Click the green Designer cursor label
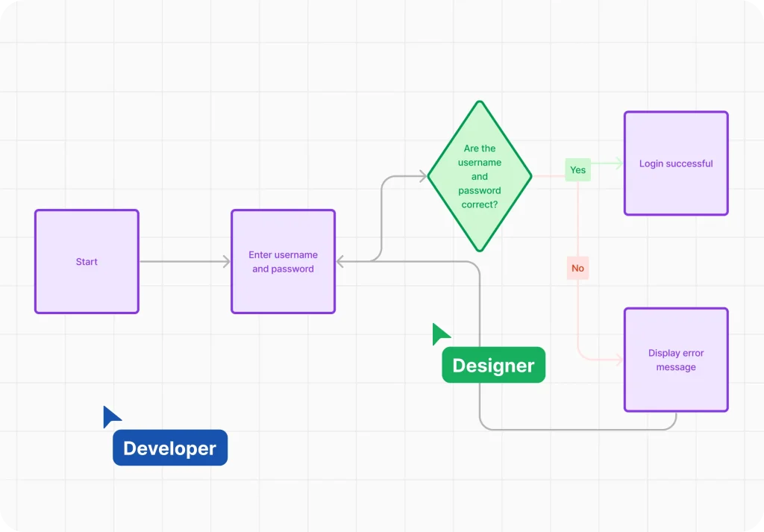Viewport: 764px width, 532px height. [x=494, y=365]
